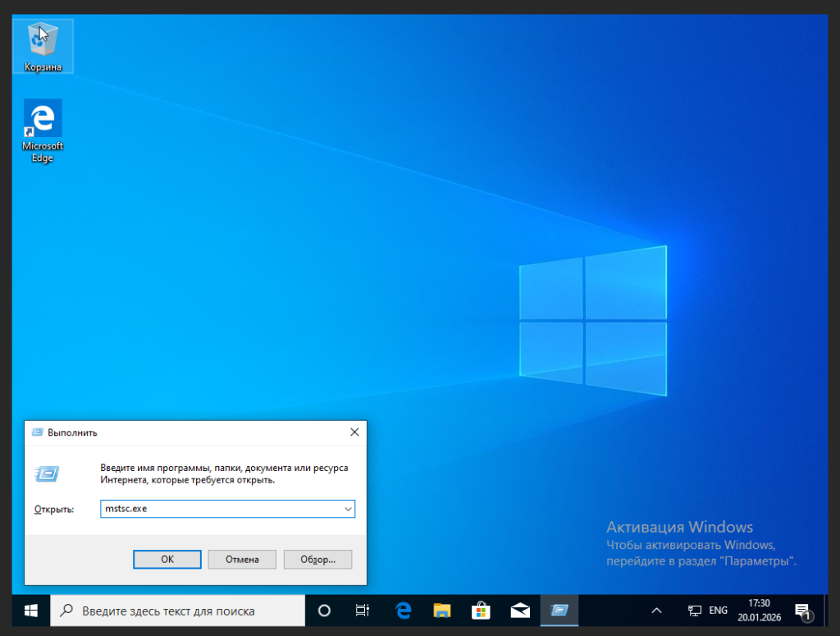This screenshot has width=840, height=636.
Task: Click the Windows Start button
Action: (x=31, y=611)
